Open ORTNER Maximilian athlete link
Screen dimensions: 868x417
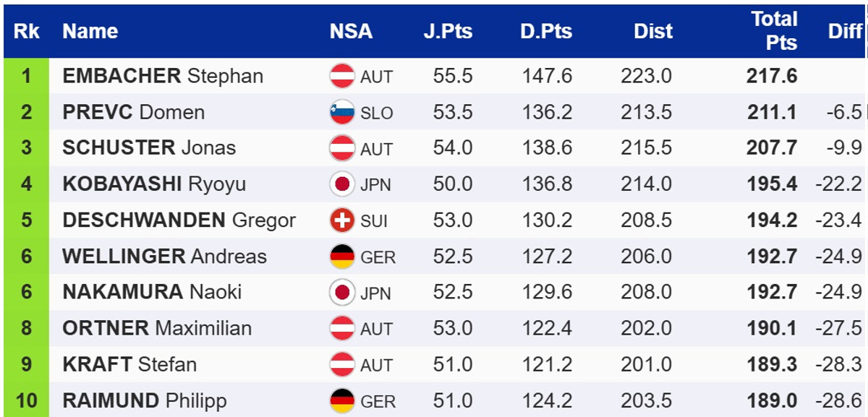click(157, 328)
